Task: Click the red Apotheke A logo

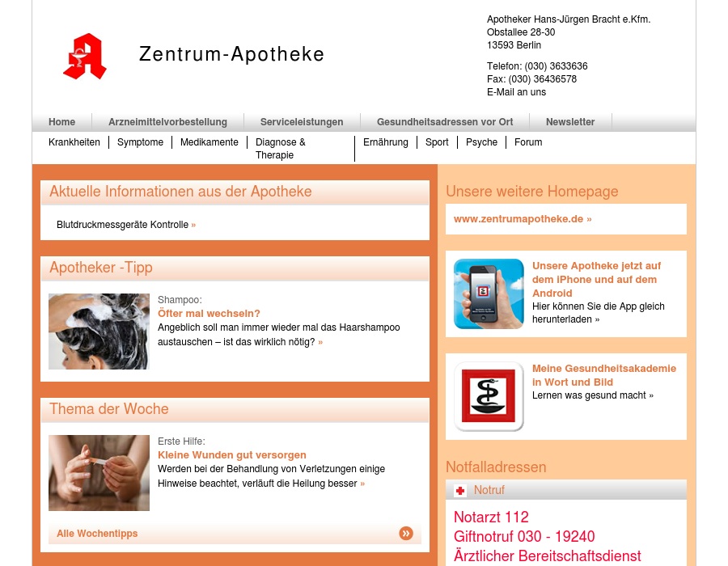Action: tap(85, 57)
